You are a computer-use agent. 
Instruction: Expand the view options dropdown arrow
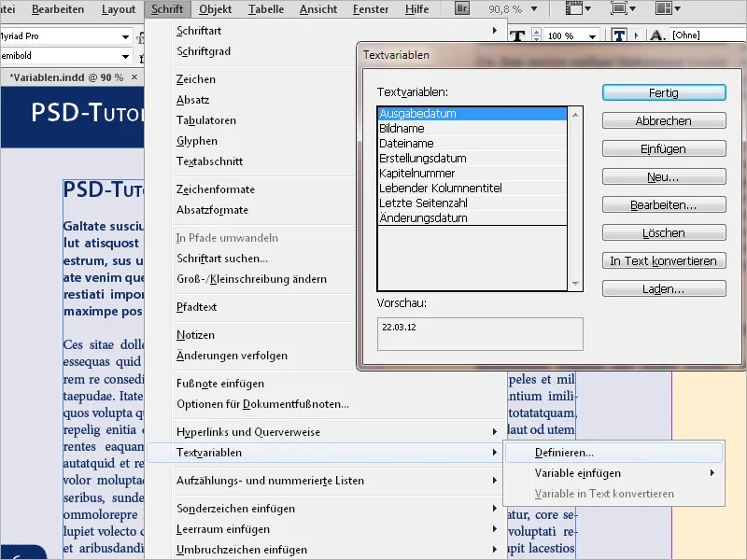pyautogui.click(x=587, y=8)
